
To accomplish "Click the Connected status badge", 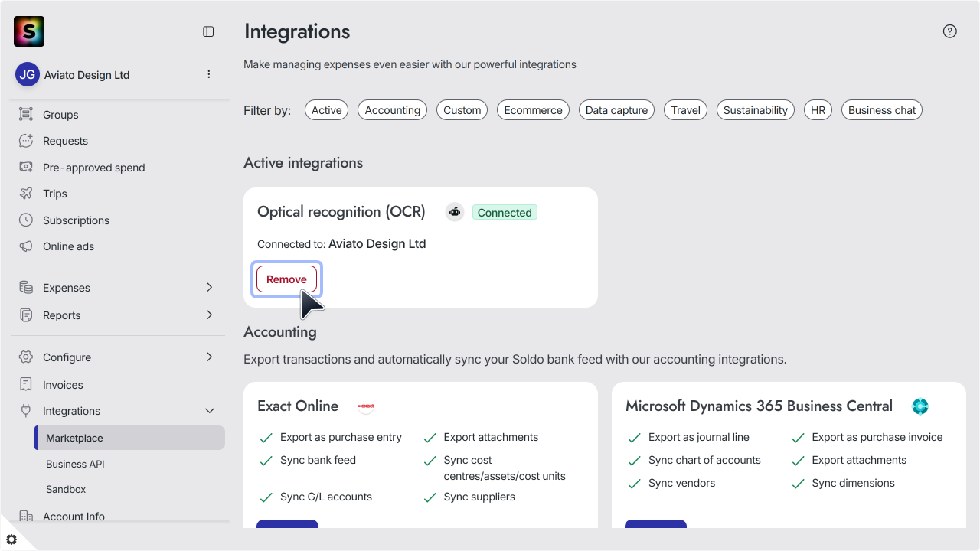I will pyautogui.click(x=505, y=213).
